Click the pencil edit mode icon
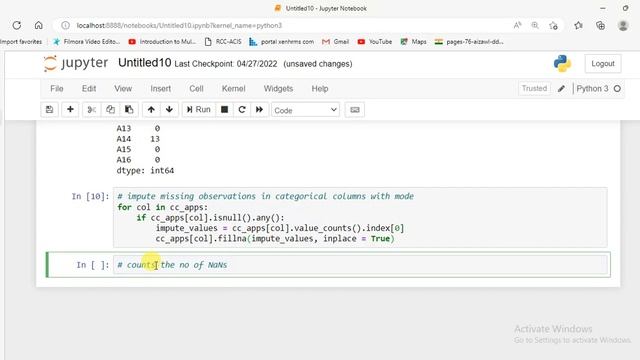 (x=562, y=89)
